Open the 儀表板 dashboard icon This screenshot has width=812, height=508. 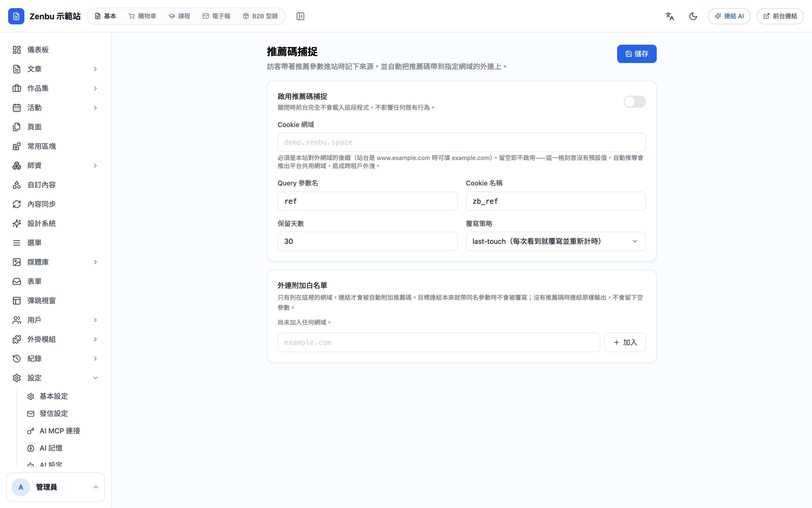(17, 50)
